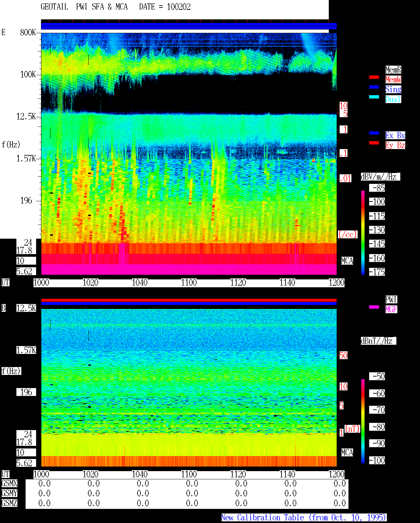This screenshot has width=420, height=523.
Task: Click the -130 value on dBV scale
Action: point(377,230)
